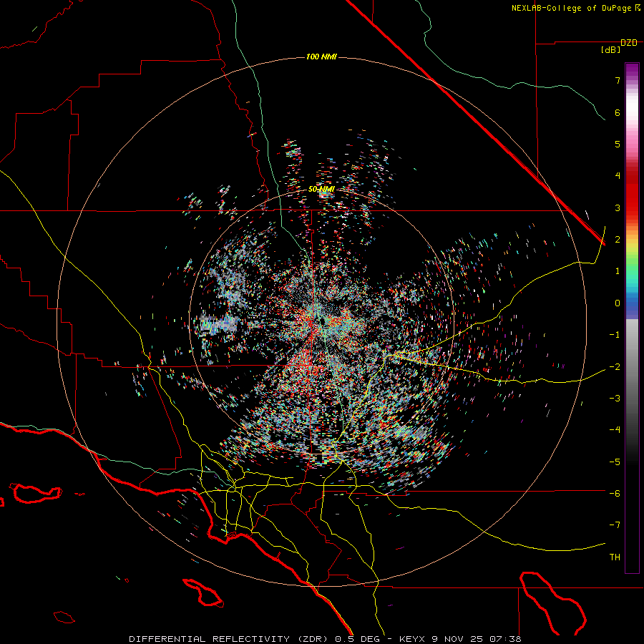Click the -5 scale tick label

(x=615, y=462)
